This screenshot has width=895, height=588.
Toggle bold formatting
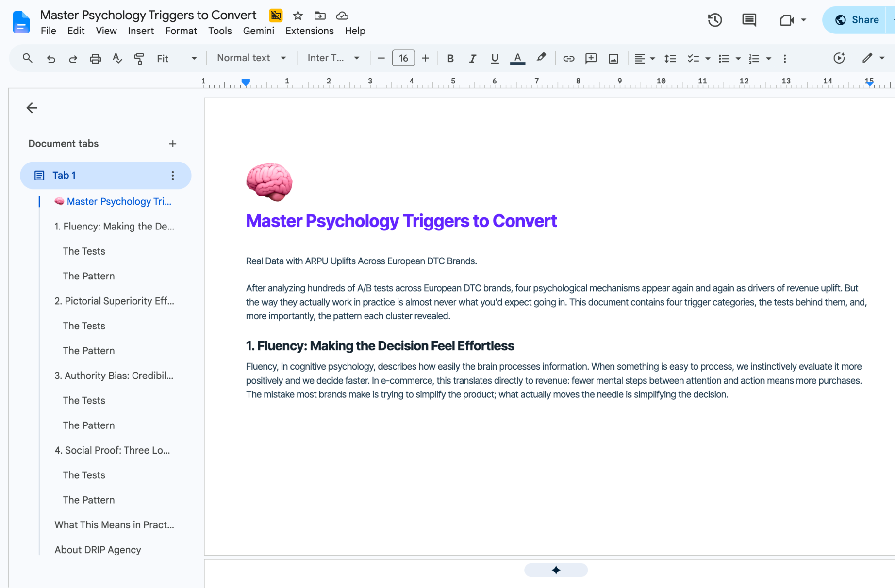point(450,58)
